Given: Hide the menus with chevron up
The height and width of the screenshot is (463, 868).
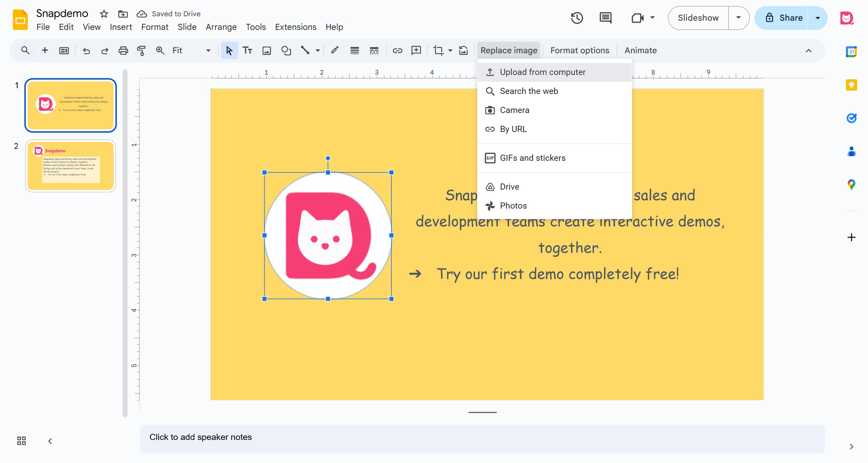Looking at the screenshot, I should point(809,51).
